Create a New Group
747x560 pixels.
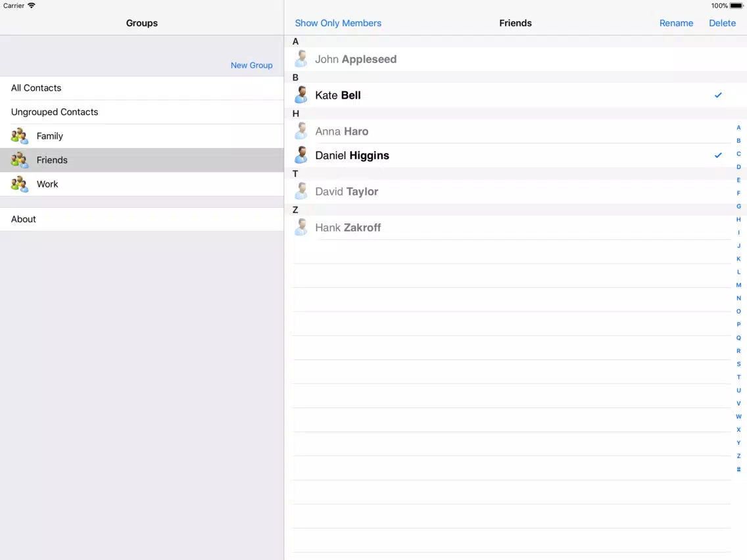point(252,65)
